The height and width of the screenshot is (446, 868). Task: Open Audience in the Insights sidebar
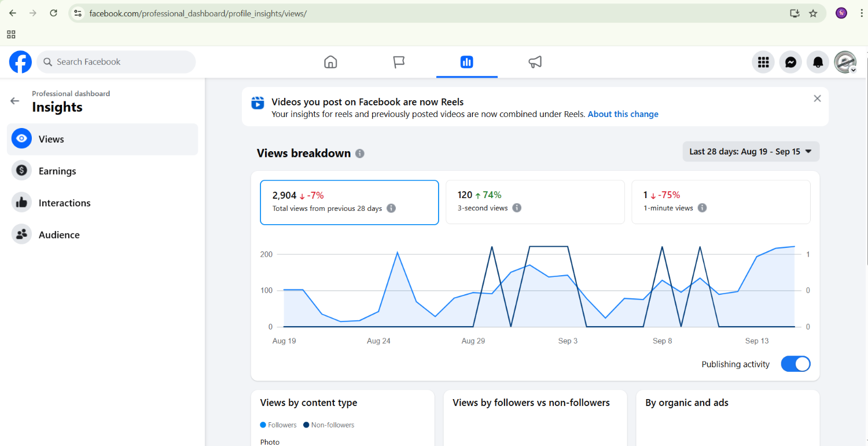pos(59,235)
